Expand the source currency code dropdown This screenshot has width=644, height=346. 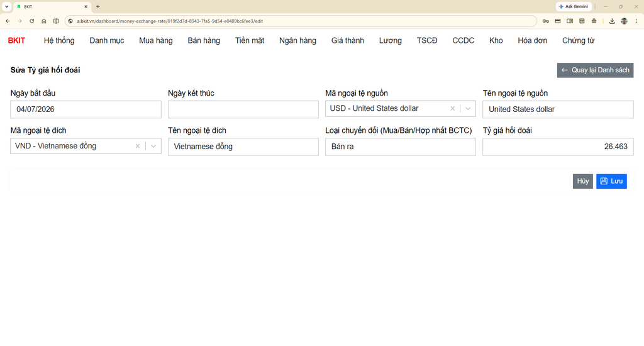(x=468, y=108)
